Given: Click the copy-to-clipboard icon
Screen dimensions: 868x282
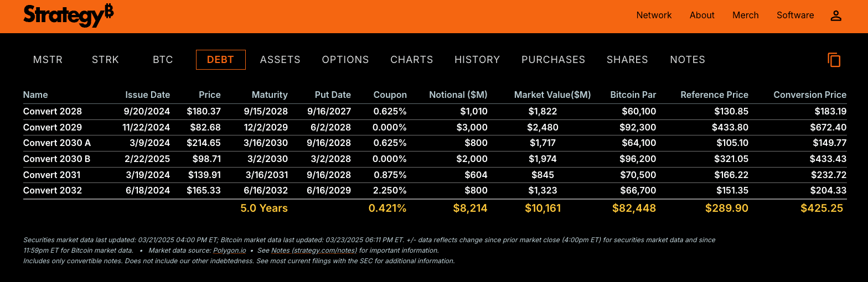Looking at the screenshot, I should 834,60.
